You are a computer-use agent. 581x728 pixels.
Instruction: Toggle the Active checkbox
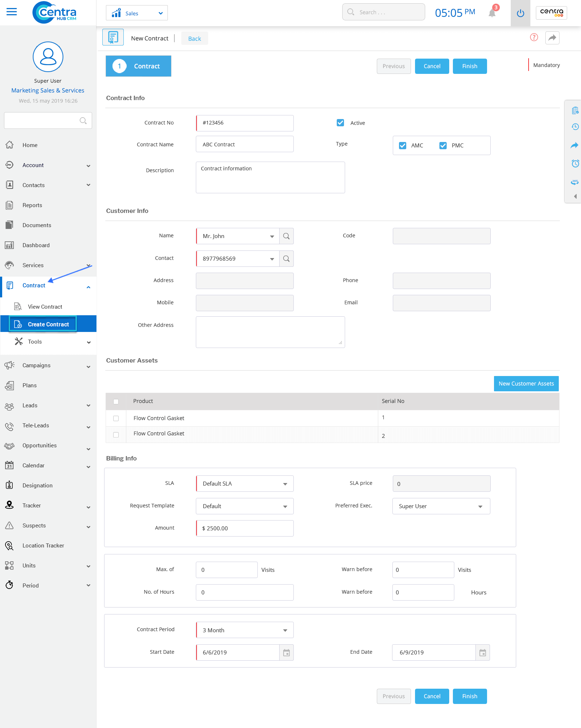(x=340, y=123)
